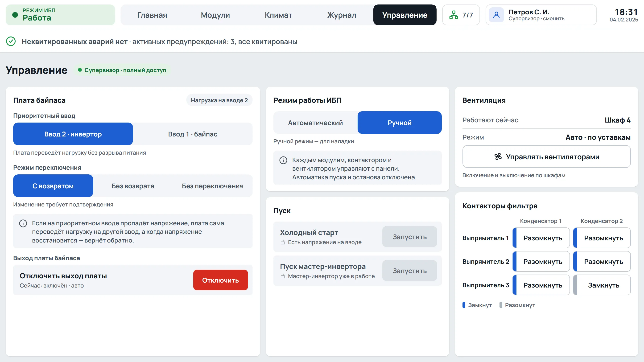Switch UPS mode to Ручной
Viewport: 644px width, 362px height.
tap(400, 123)
